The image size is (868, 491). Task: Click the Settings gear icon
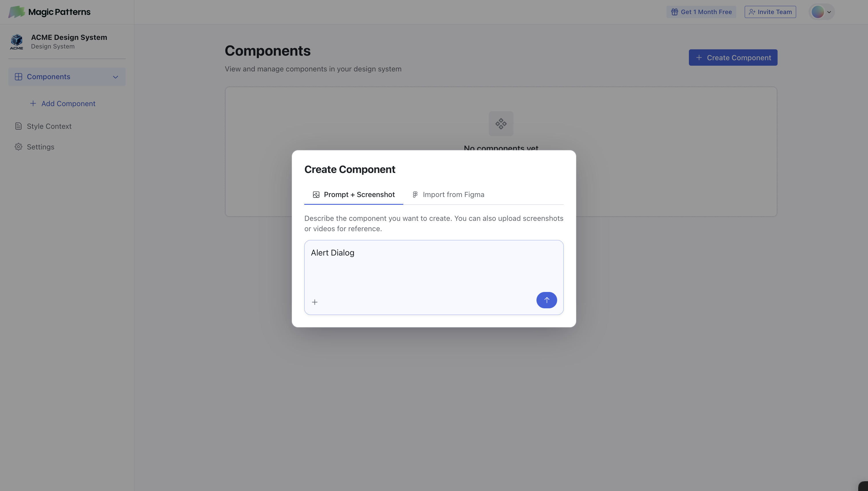(18, 147)
